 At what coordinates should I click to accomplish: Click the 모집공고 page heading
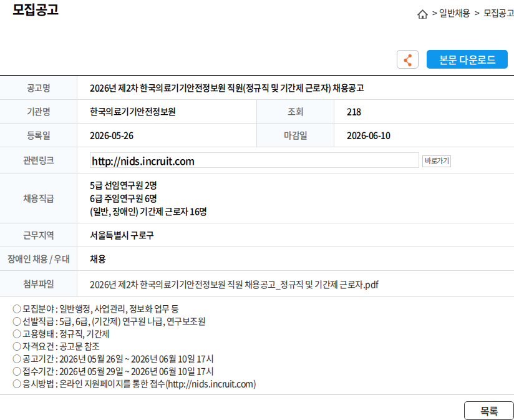coord(36,9)
